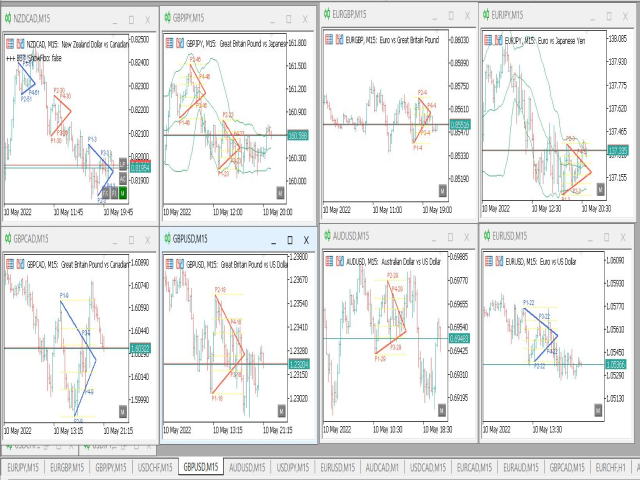This screenshot has height=480, width=640.
Task: Toggle the green M button on NZDCAD chart
Action: [x=123, y=193]
